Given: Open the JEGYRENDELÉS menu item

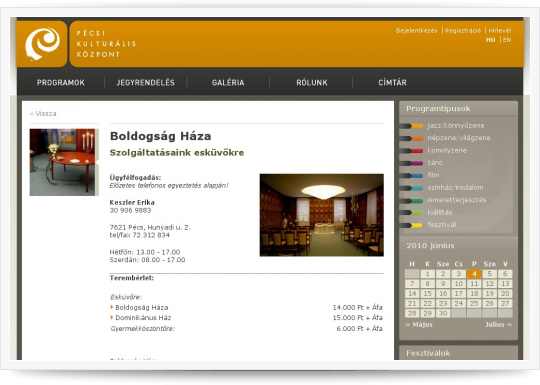Looking at the screenshot, I should click(x=145, y=83).
